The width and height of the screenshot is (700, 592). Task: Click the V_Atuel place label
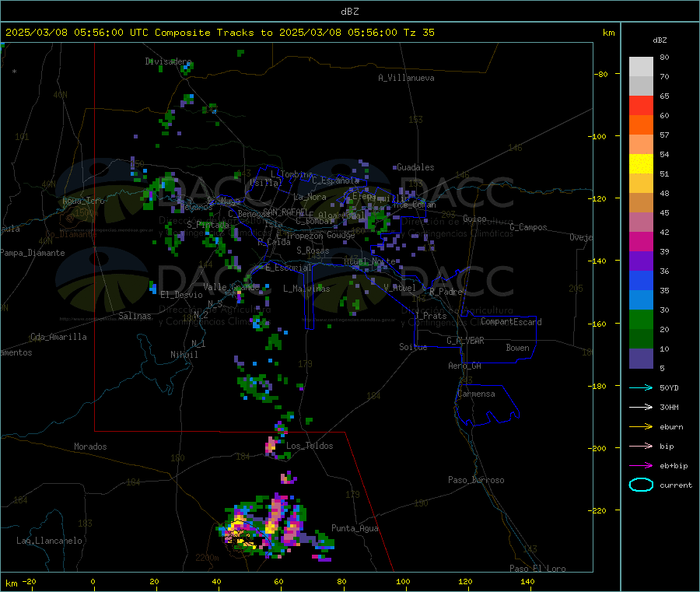click(x=400, y=288)
